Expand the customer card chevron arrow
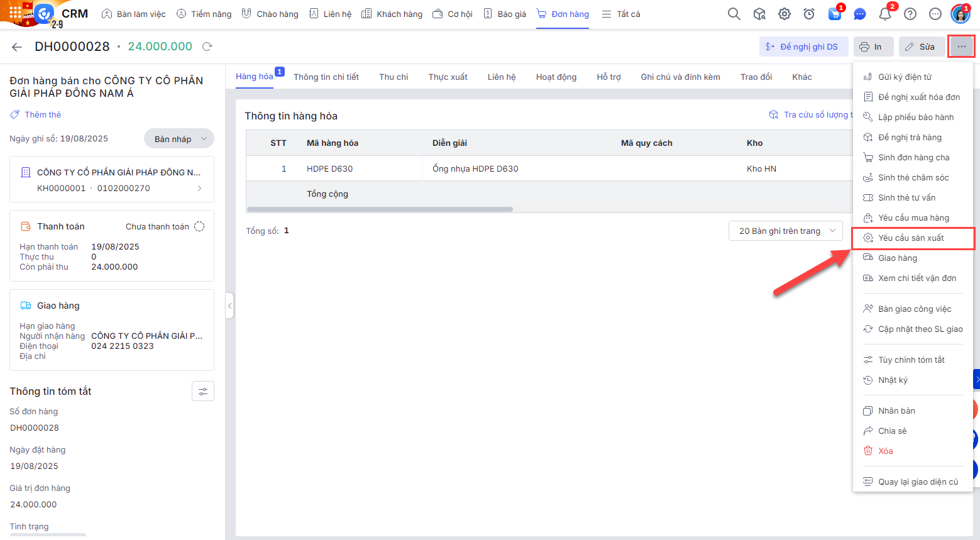Viewport: 980px width, 540px height. 200,188
